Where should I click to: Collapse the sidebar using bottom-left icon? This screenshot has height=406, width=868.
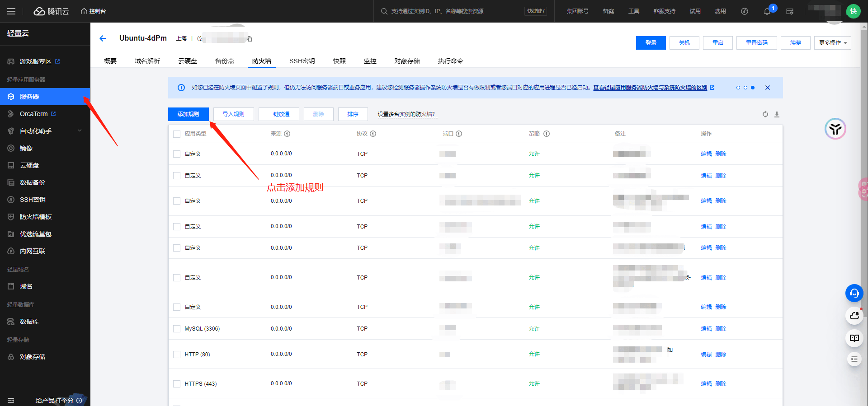click(x=11, y=401)
